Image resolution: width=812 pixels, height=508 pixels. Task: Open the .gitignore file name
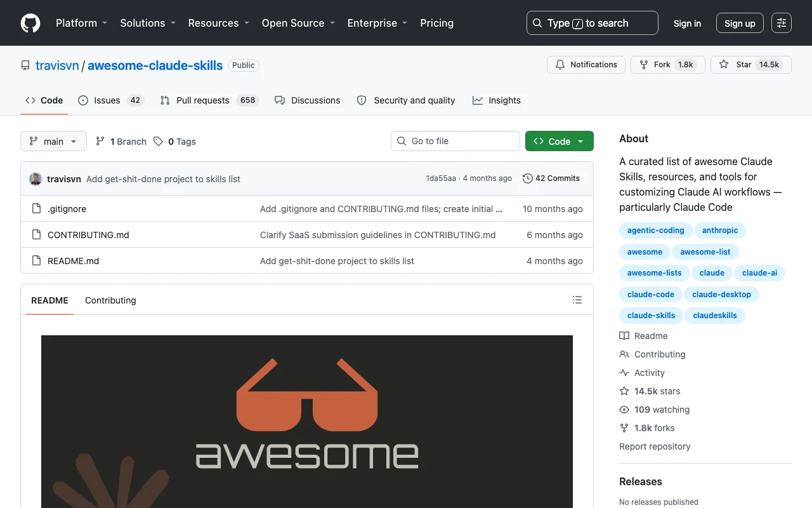(67, 209)
